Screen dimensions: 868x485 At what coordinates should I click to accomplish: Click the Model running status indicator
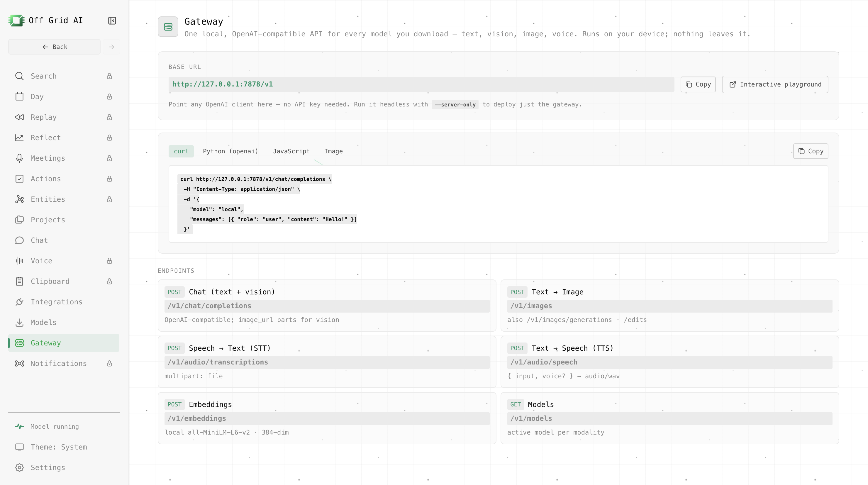coord(64,427)
